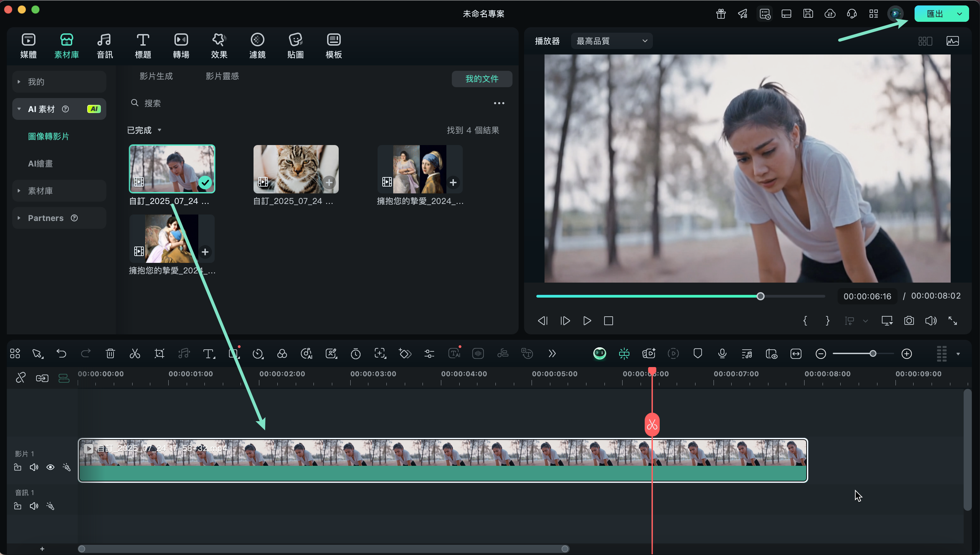980x555 pixels.
Task: Switch to the 效果 tab
Action: coord(219,46)
